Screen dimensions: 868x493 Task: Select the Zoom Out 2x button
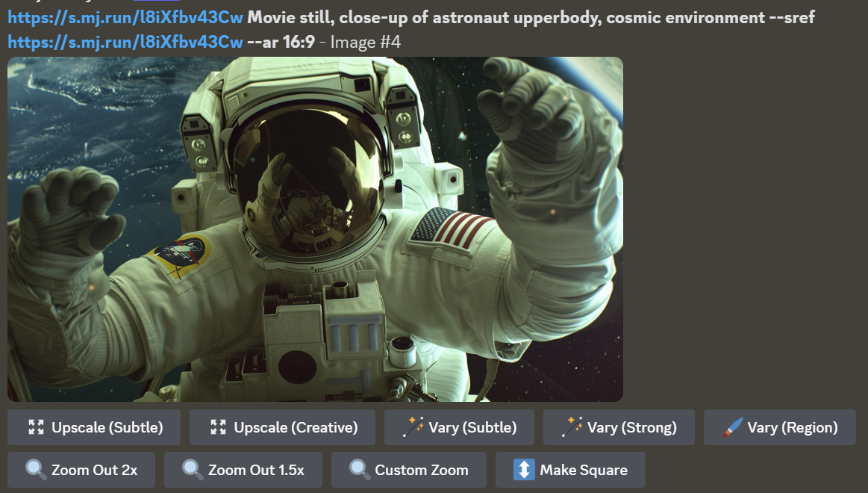tap(82, 470)
